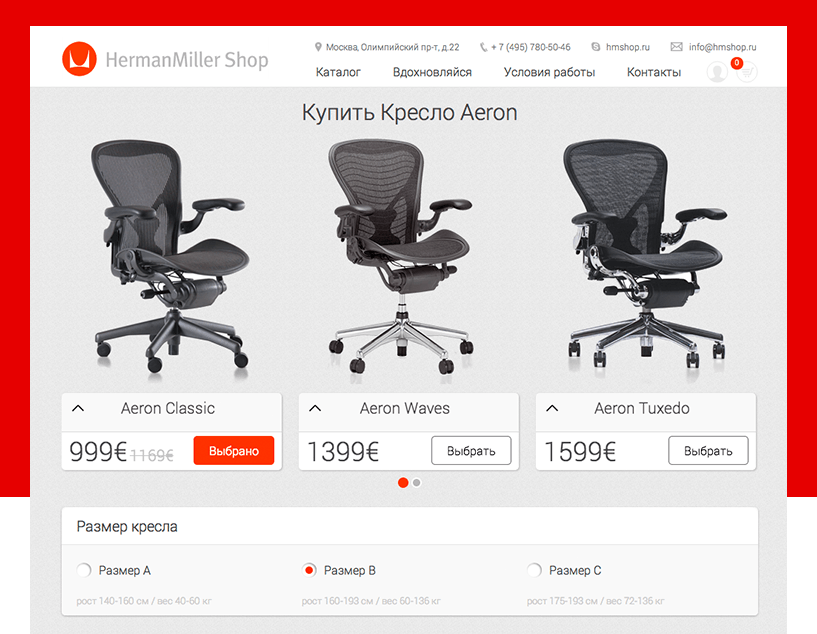Click the рост 140-160 см description
The height and width of the screenshot is (634, 817).
tap(144, 601)
